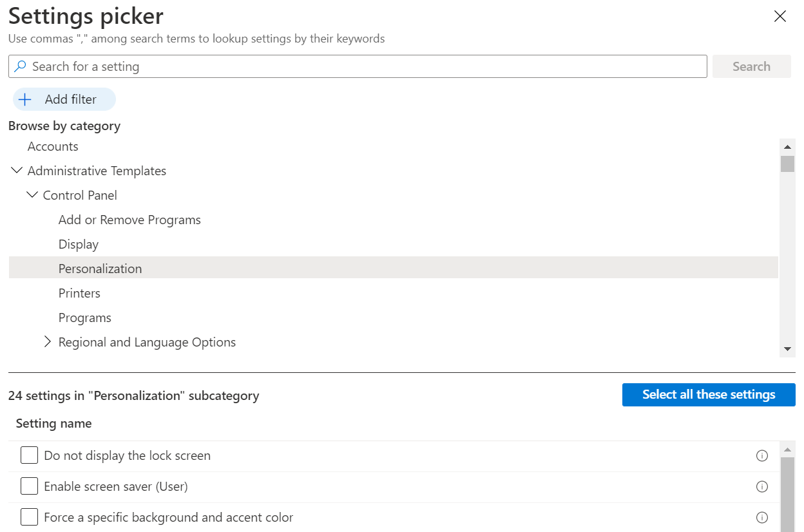Tick Force a specific background and accent color
The height and width of the screenshot is (532, 804).
click(x=29, y=517)
